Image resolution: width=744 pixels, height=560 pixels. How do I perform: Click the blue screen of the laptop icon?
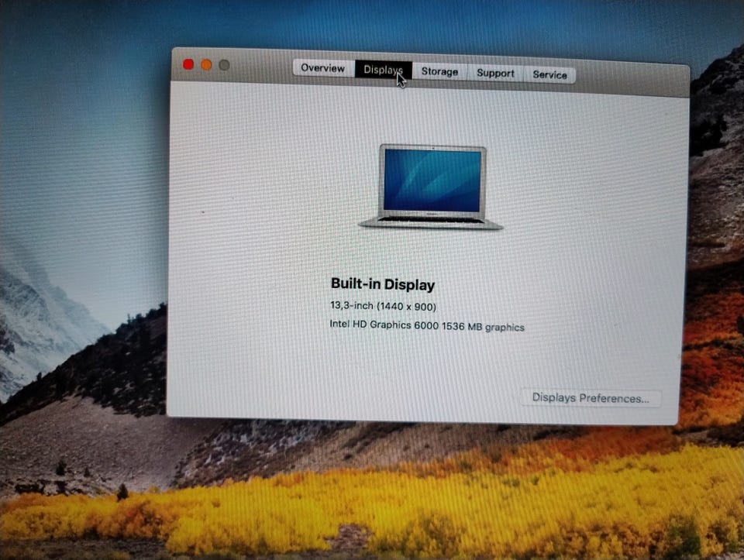coord(432,180)
